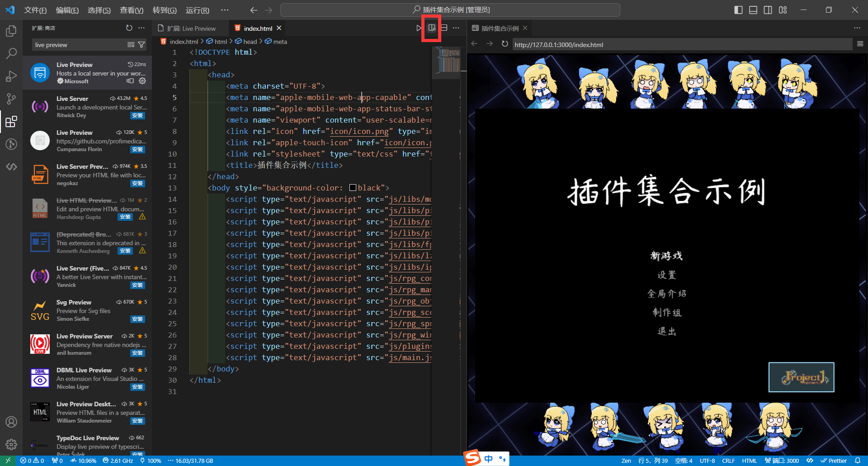Click the black color swatch in body style

[x=353, y=188]
